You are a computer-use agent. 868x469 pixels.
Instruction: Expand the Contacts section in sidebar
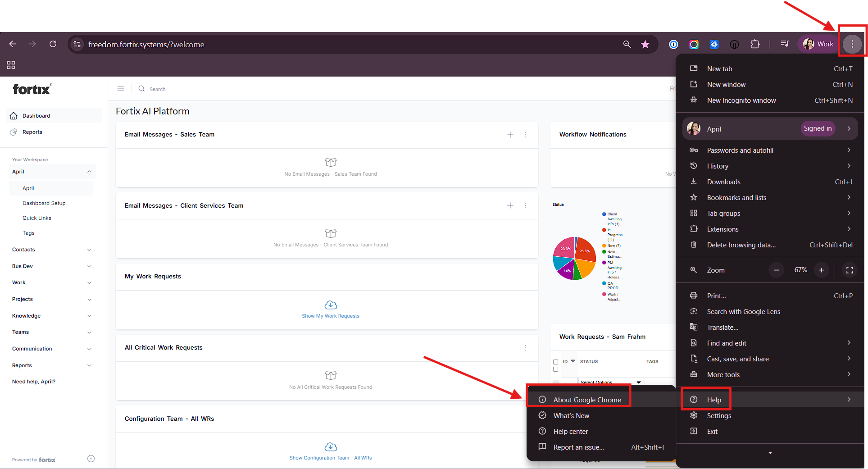(x=89, y=250)
